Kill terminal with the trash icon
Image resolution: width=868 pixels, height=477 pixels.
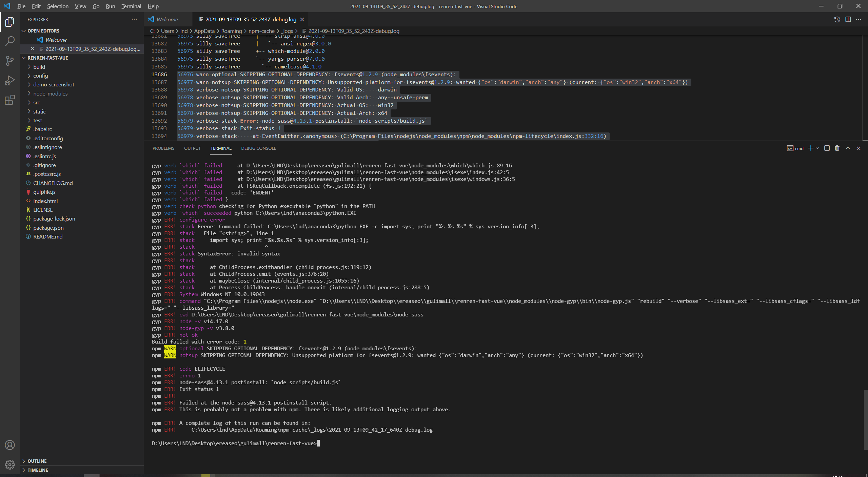837,148
